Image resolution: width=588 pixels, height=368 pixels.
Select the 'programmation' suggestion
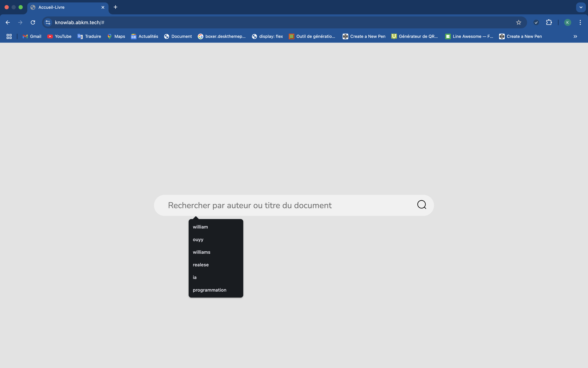point(216,290)
